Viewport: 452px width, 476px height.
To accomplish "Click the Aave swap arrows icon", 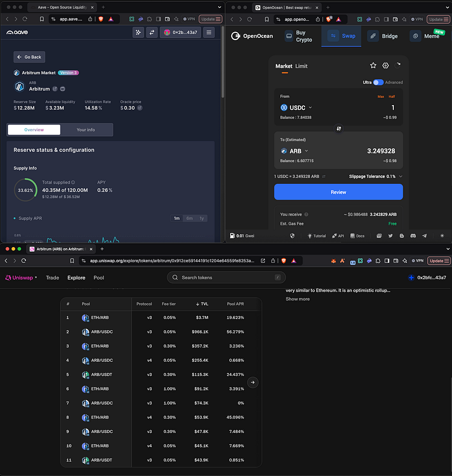I will [151, 32].
